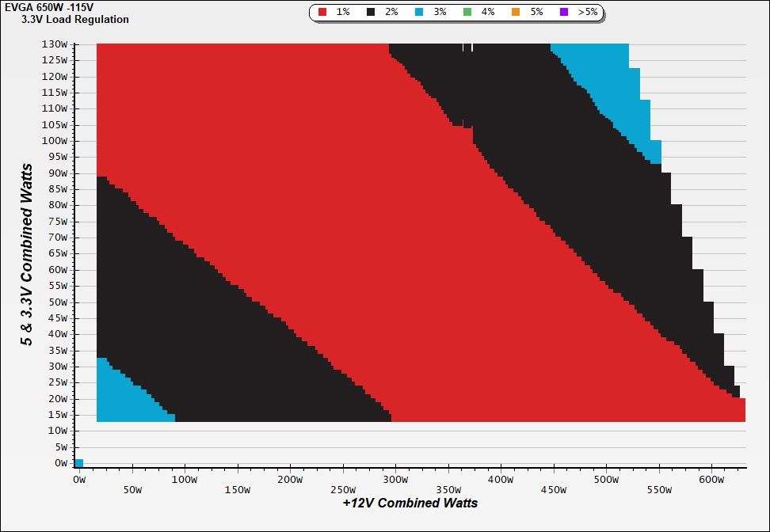
Task: Click the "250W" tick label
Action: [343, 490]
